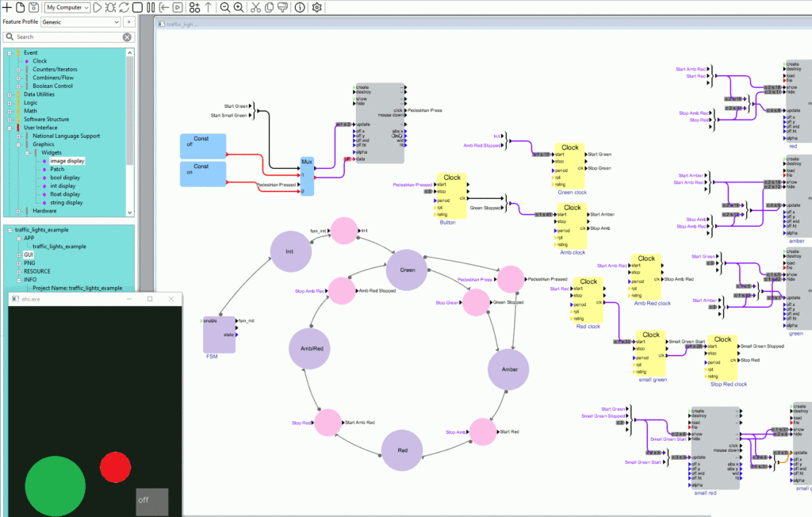812x517 pixels.
Task: Select the Cut scissors icon
Action: coord(255,7)
